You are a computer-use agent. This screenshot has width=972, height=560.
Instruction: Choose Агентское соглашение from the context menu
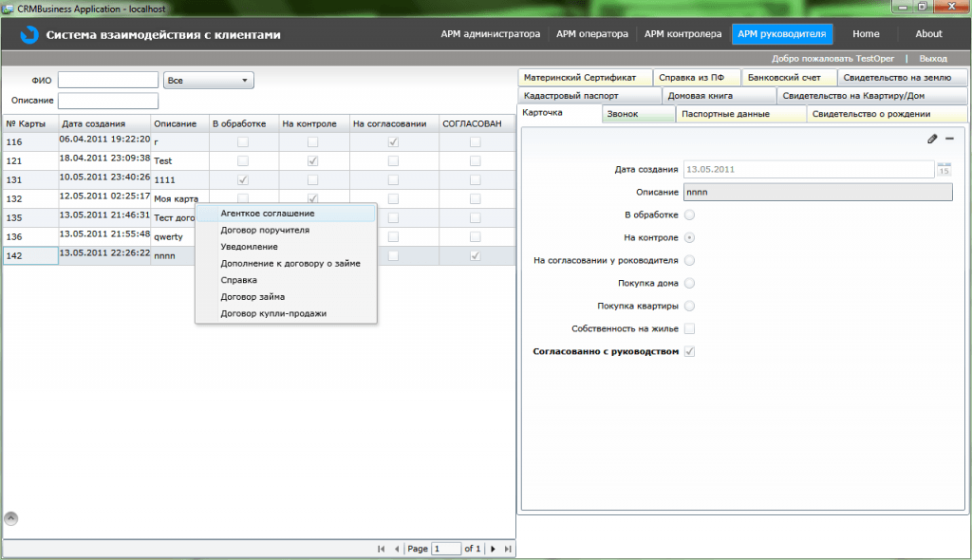click(x=286, y=214)
